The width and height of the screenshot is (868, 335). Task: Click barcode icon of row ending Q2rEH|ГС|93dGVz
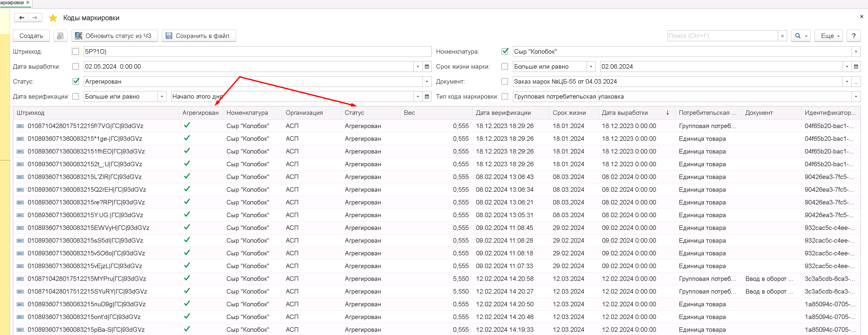tap(20, 190)
